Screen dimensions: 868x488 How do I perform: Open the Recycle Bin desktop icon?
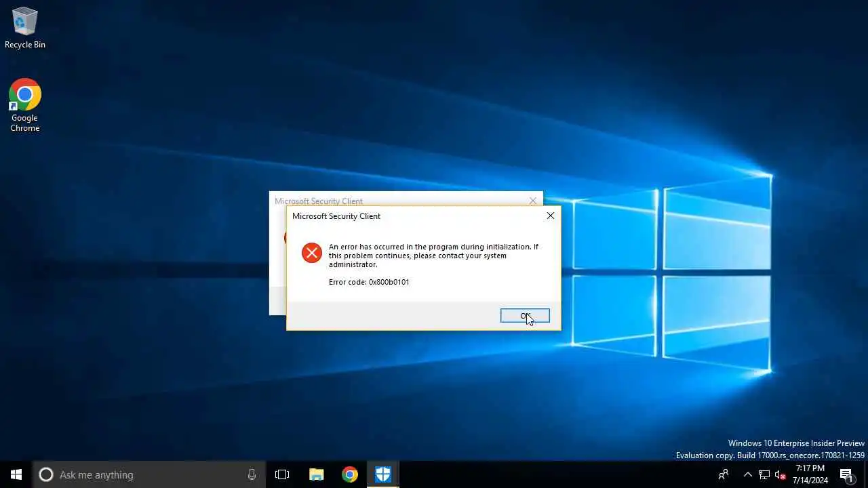tap(25, 28)
